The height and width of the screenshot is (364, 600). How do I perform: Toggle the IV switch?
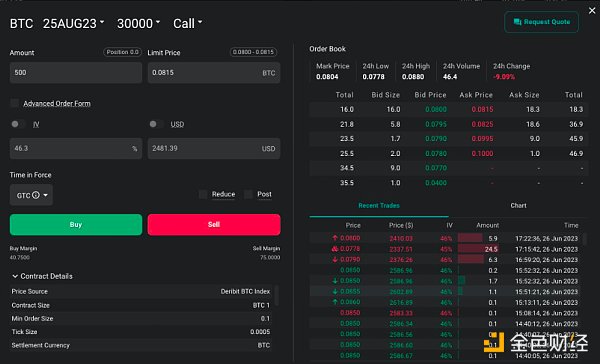(x=18, y=124)
